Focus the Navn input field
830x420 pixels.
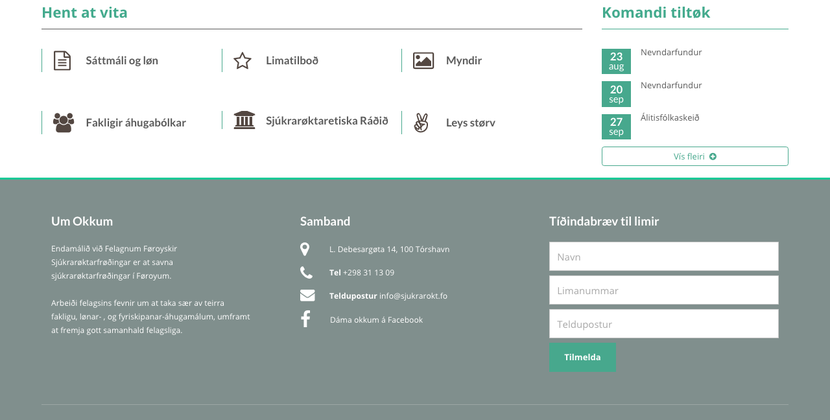[x=663, y=257]
